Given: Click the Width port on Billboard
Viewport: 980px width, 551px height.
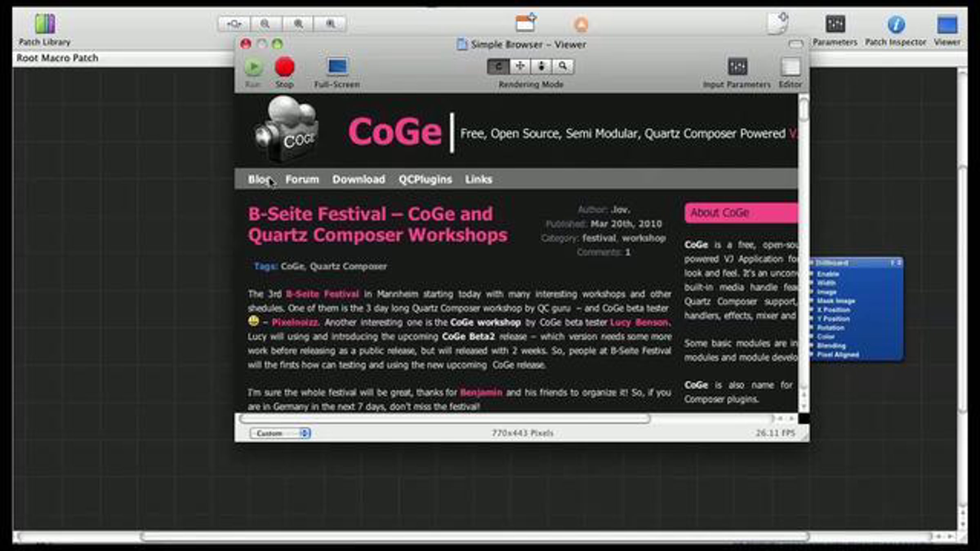Looking at the screenshot, I should pyautogui.click(x=826, y=283).
